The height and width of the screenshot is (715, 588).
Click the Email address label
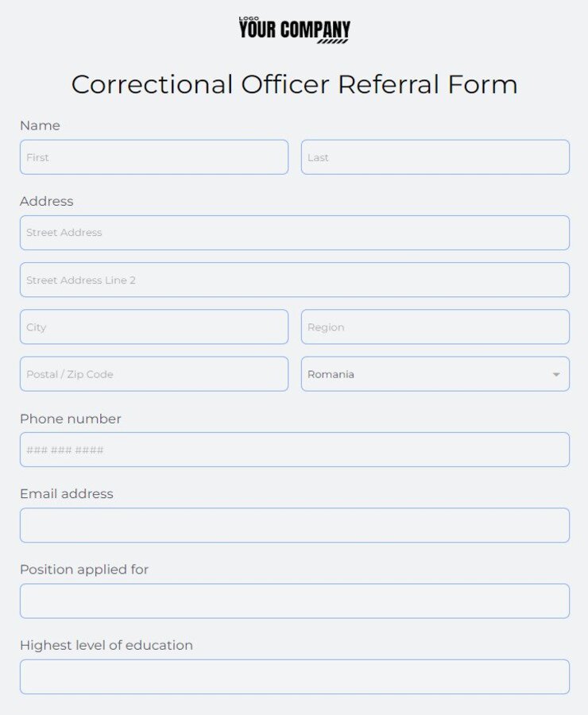[65, 493]
